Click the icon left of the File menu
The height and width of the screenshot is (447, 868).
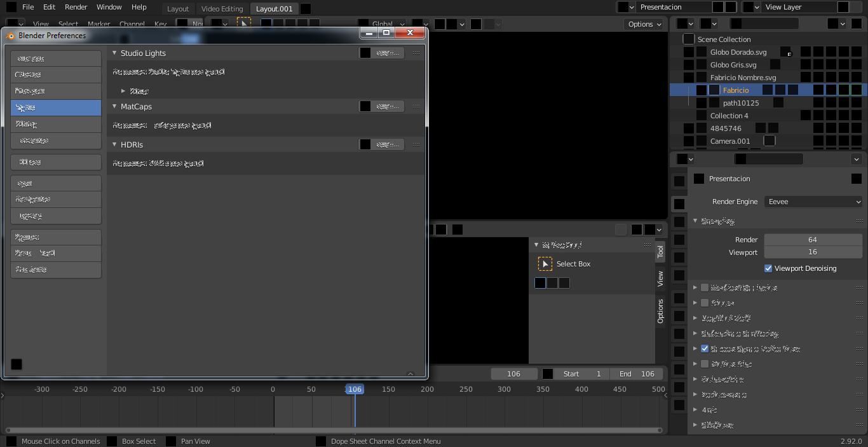[11, 7]
